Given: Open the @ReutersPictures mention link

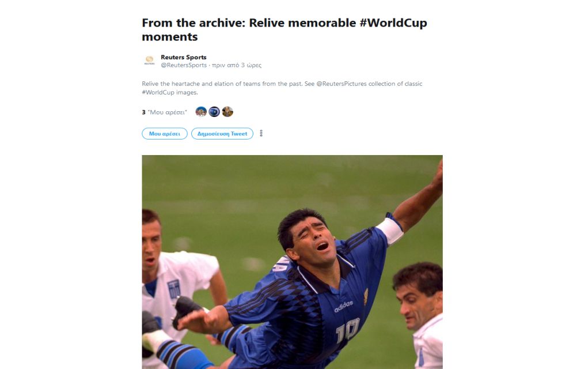Looking at the screenshot, I should tap(342, 84).
